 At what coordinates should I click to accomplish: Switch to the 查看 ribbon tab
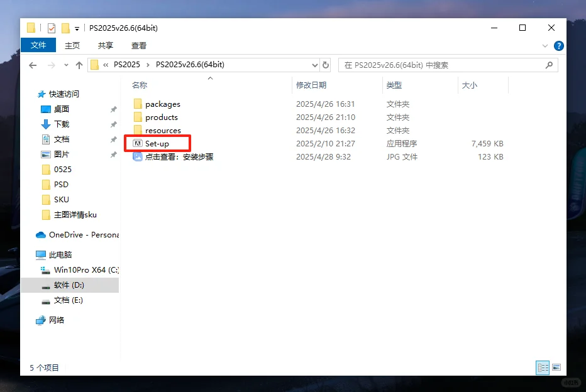coord(138,45)
